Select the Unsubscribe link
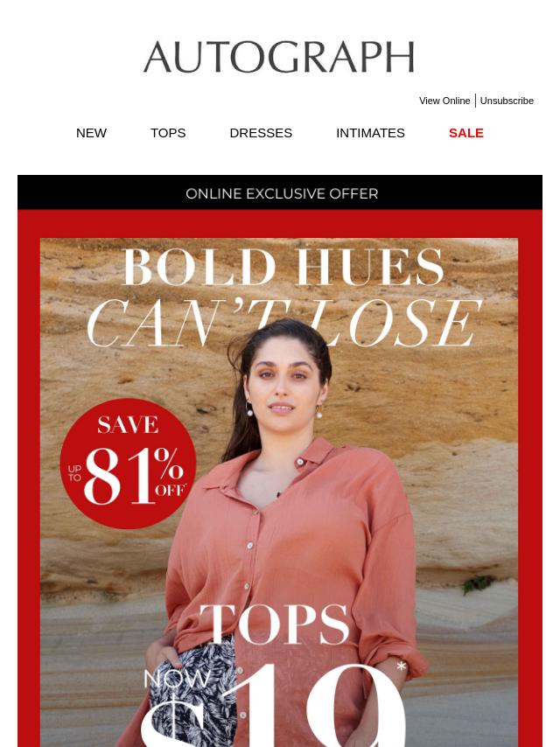 [507, 101]
